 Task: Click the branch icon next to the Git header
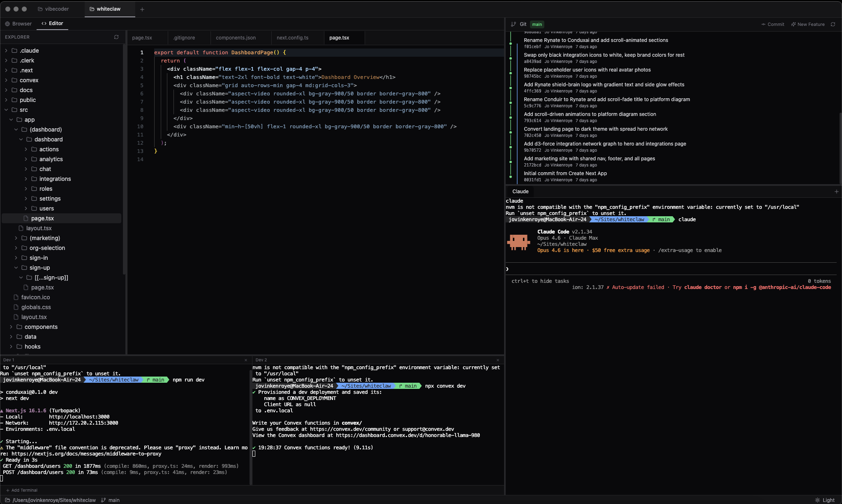(514, 24)
